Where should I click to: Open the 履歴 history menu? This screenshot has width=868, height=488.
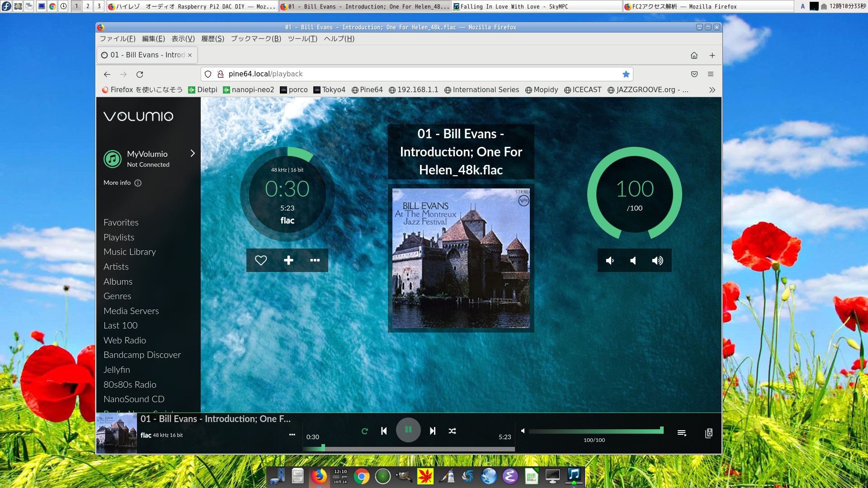[x=212, y=39]
